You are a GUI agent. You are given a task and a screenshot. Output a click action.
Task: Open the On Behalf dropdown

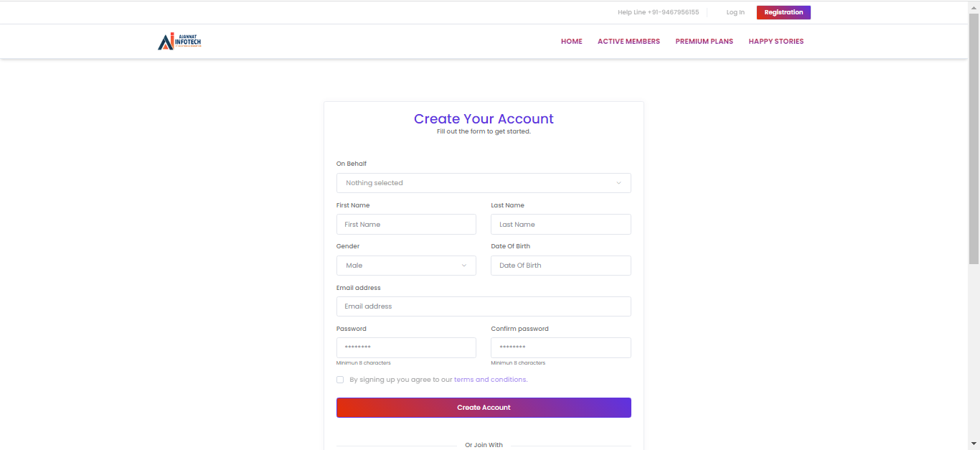tap(483, 183)
